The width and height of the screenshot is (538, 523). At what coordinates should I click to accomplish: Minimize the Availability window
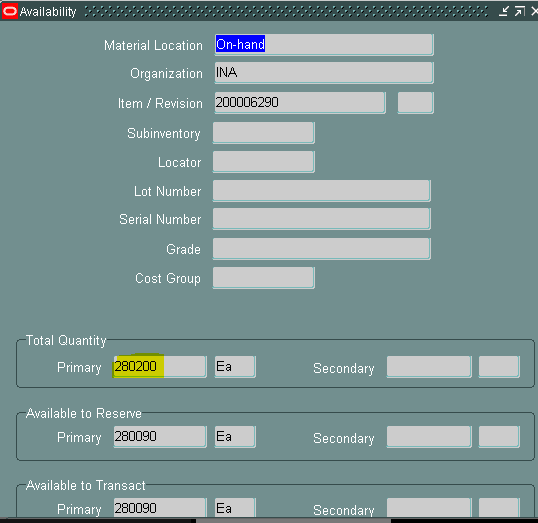[x=503, y=11]
